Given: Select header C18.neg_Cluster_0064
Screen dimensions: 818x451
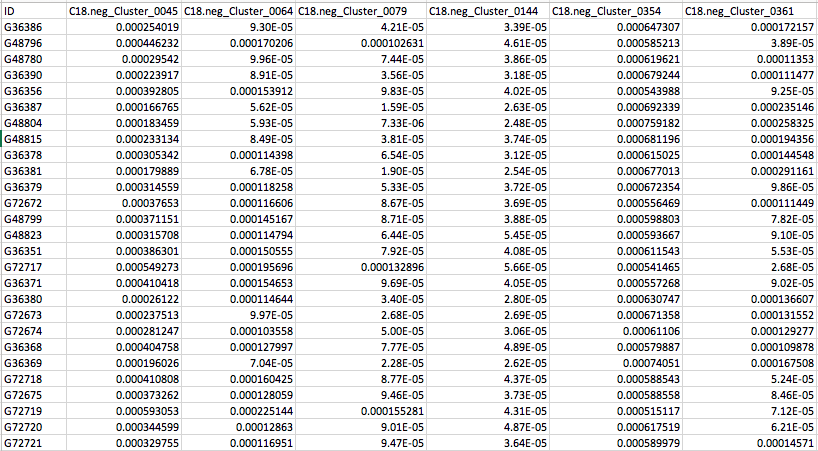Looking at the screenshot, I should tap(239, 10).
